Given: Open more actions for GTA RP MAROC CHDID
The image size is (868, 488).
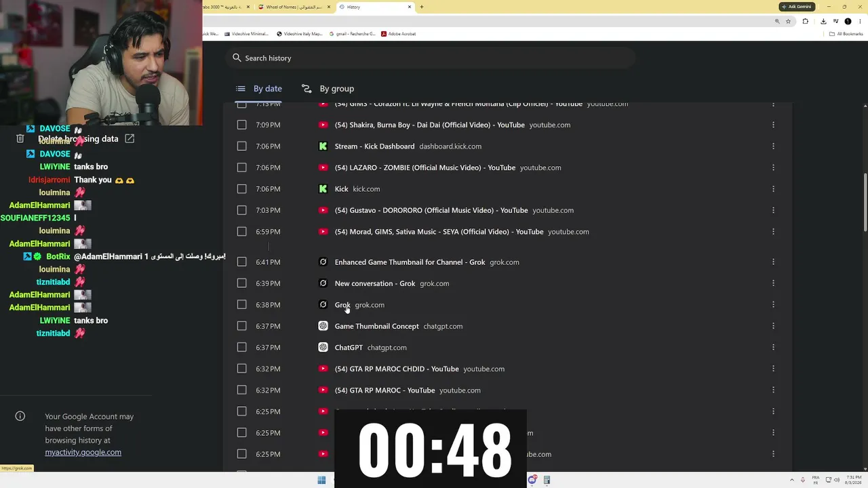Looking at the screenshot, I should (773, 369).
